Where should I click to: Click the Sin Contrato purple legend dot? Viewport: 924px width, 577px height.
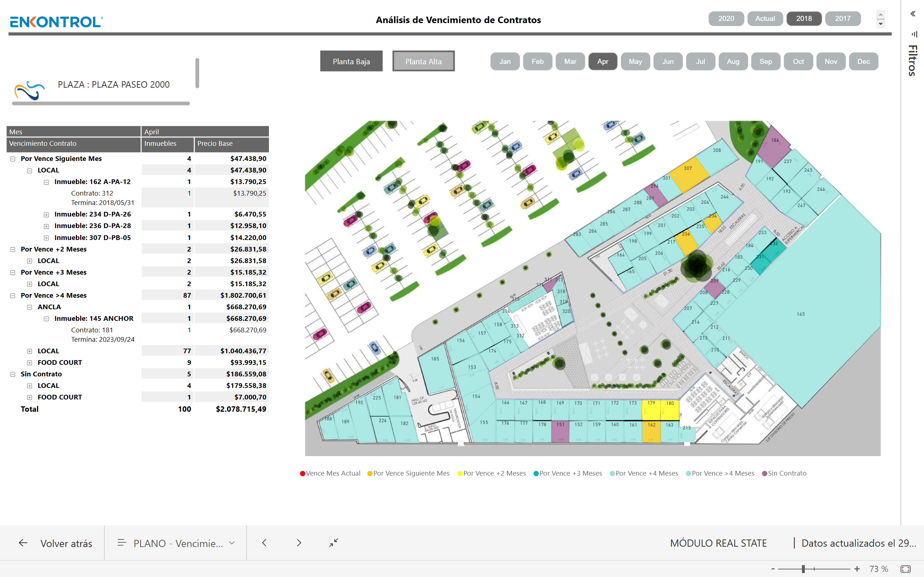pos(764,473)
